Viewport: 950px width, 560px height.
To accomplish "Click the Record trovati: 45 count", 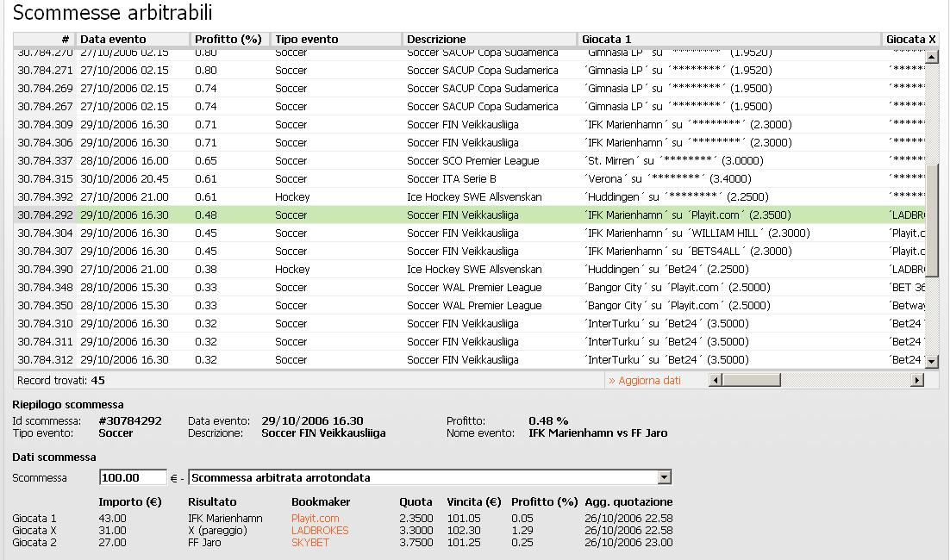I will (61, 381).
